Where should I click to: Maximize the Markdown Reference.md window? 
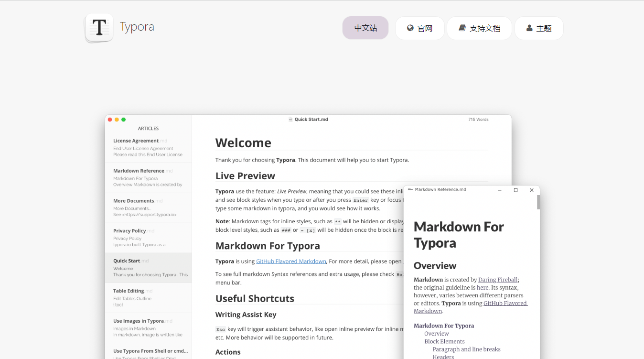[515, 190]
